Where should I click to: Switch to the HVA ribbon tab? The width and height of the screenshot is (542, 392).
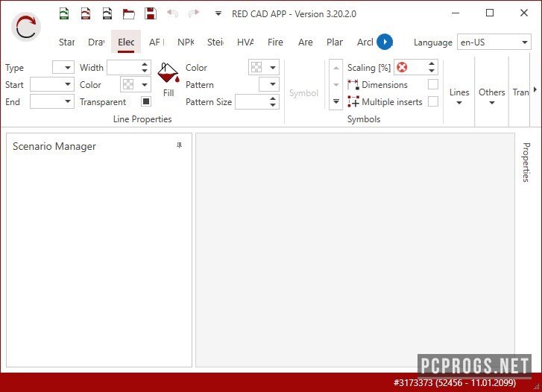245,42
